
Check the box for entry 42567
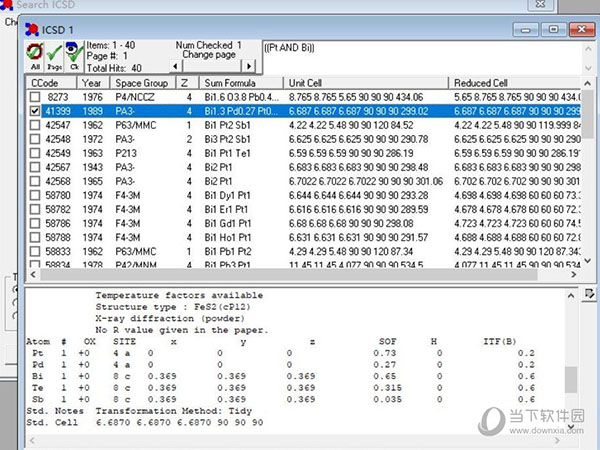pyautogui.click(x=35, y=167)
